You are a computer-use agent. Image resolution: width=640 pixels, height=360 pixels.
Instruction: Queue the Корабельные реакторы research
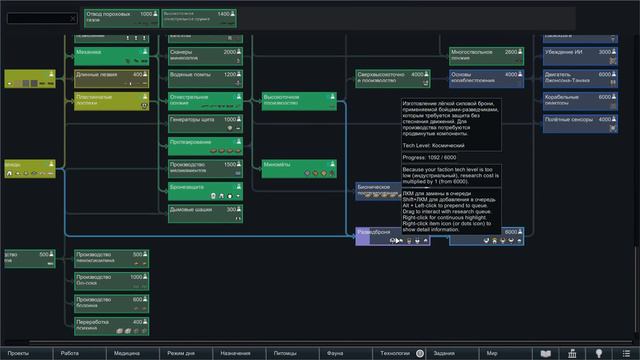(x=580, y=101)
